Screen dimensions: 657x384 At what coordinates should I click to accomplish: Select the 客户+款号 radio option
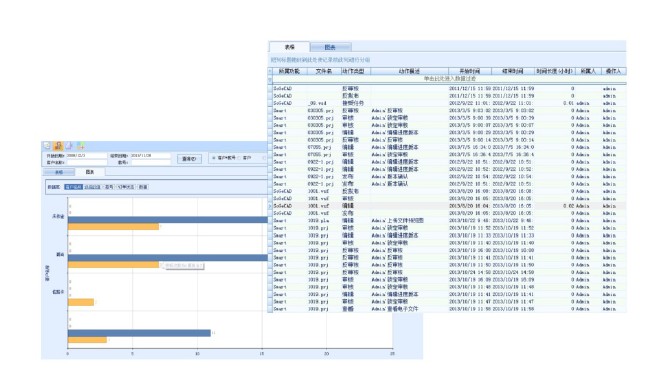click(x=214, y=158)
